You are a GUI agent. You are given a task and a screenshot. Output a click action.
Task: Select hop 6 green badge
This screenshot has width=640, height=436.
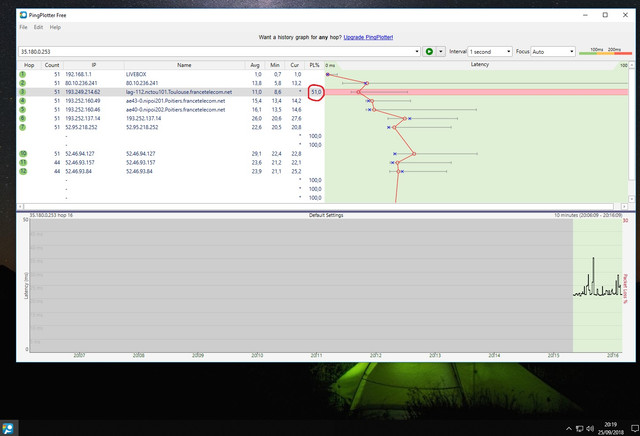point(22,118)
